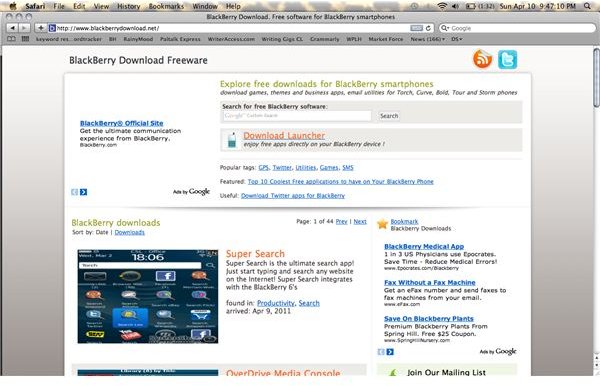Click the previous ad arrow in sidebar ads

[381, 352]
